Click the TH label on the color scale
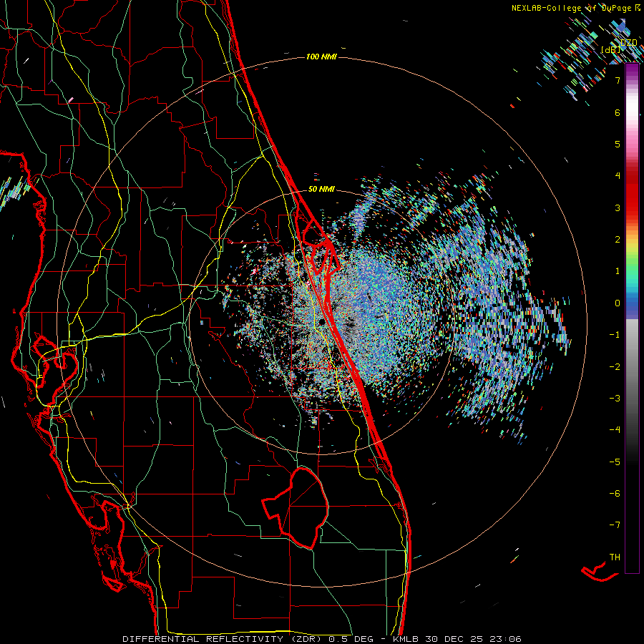Image resolution: width=644 pixels, height=644 pixels. point(615,557)
